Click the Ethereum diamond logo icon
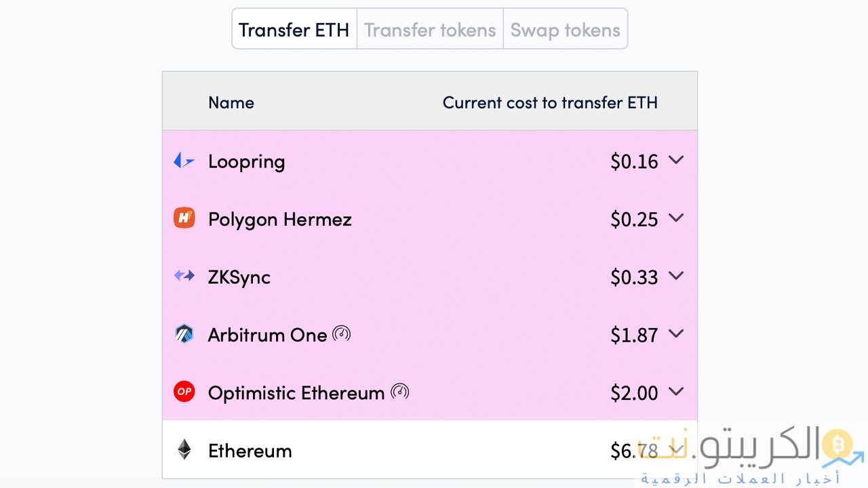Screen dimensions: 868x488 click(184, 449)
